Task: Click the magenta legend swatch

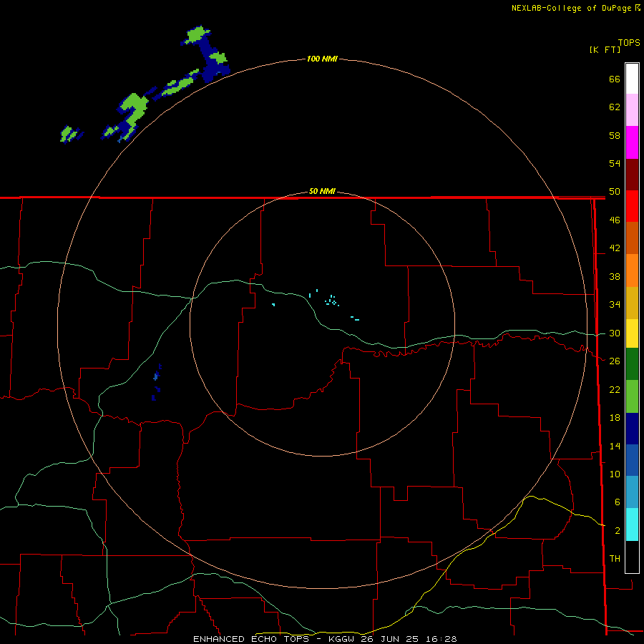Action: [x=632, y=142]
